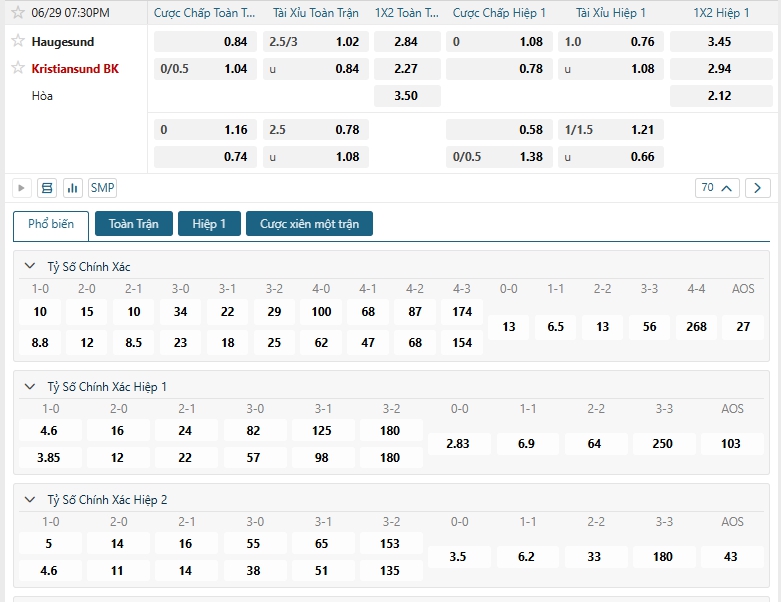This screenshot has width=781, height=602.
Task: Pick Haugesund 1X2 full-time odds 2.84
Action: [405, 42]
